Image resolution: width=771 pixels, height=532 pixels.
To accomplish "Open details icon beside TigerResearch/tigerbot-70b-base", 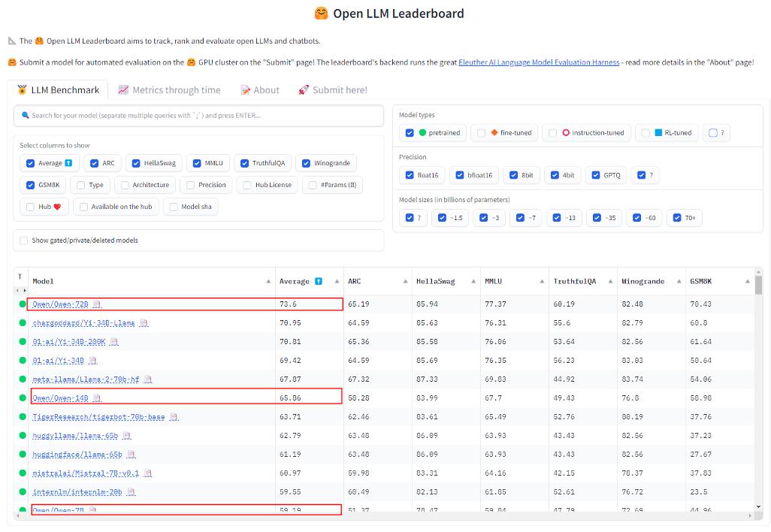I will (174, 417).
